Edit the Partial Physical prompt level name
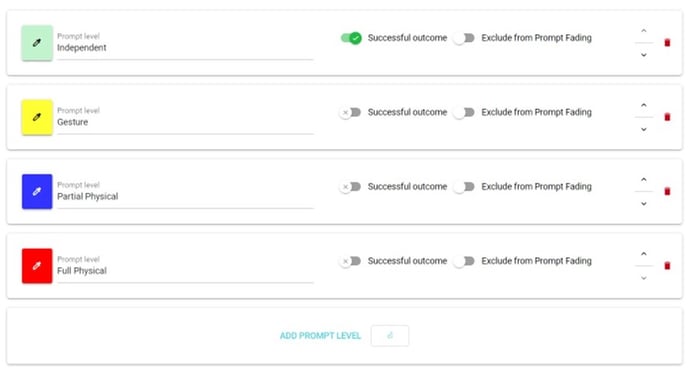 (x=185, y=196)
